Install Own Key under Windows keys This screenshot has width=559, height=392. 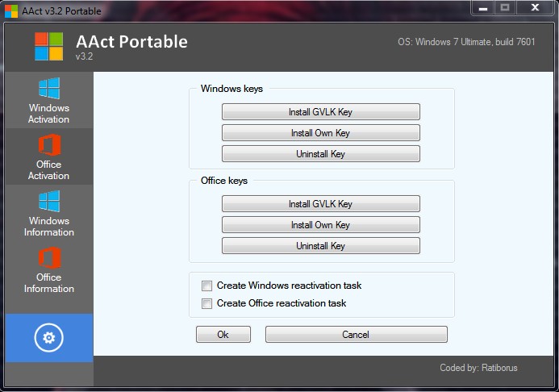321,133
